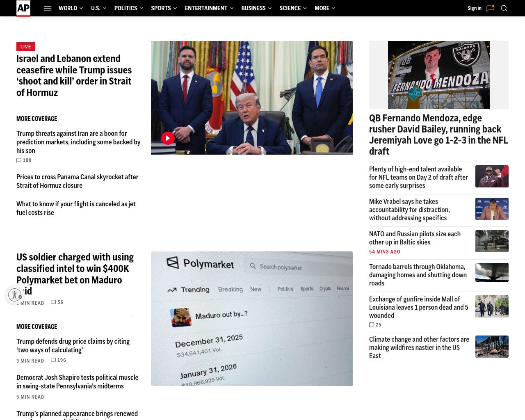525x420 pixels.
Task: Read Mall of Louisiana gunfire story
Action: pyautogui.click(x=418, y=307)
